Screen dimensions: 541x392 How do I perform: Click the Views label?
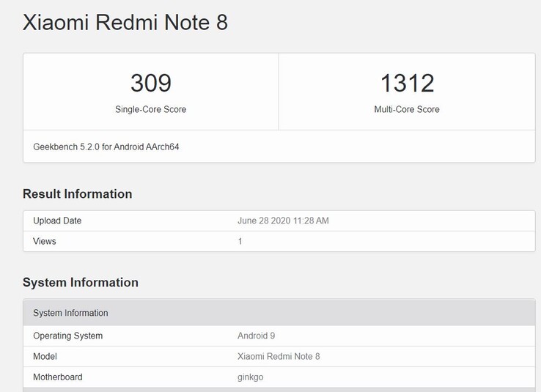45,241
